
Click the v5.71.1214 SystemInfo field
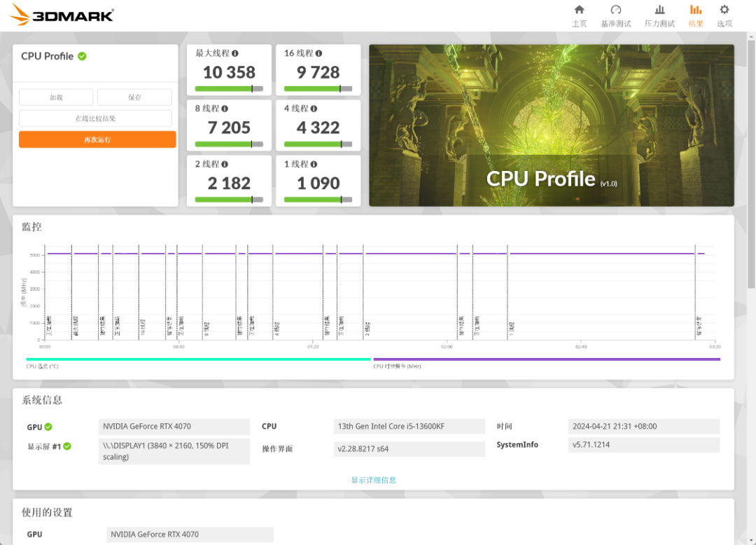click(x=644, y=445)
